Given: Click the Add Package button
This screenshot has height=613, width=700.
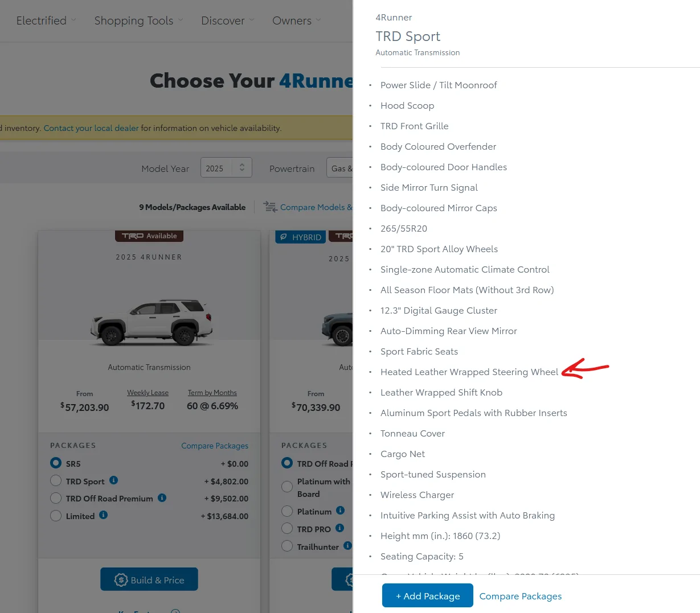Looking at the screenshot, I should point(427,596).
